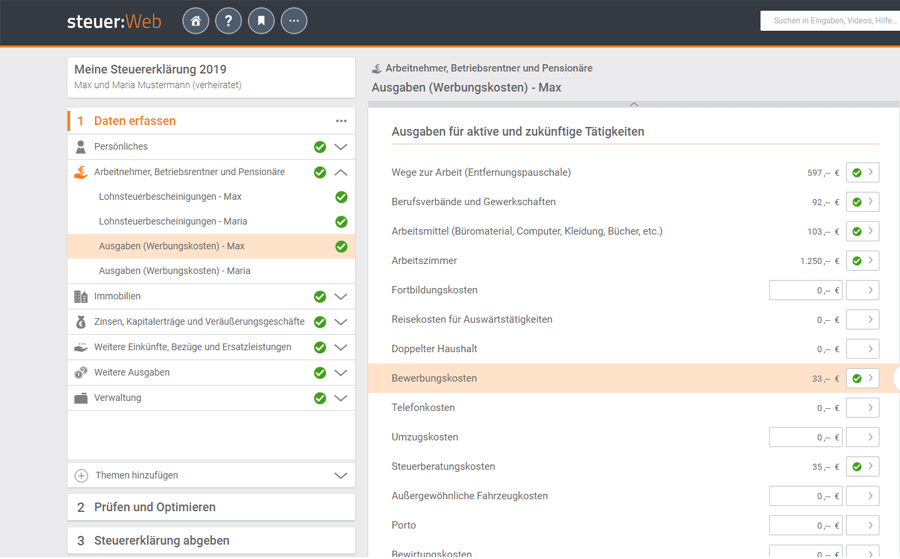This screenshot has width=900, height=559.
Task: Click the search field in header
Action: 830,21
